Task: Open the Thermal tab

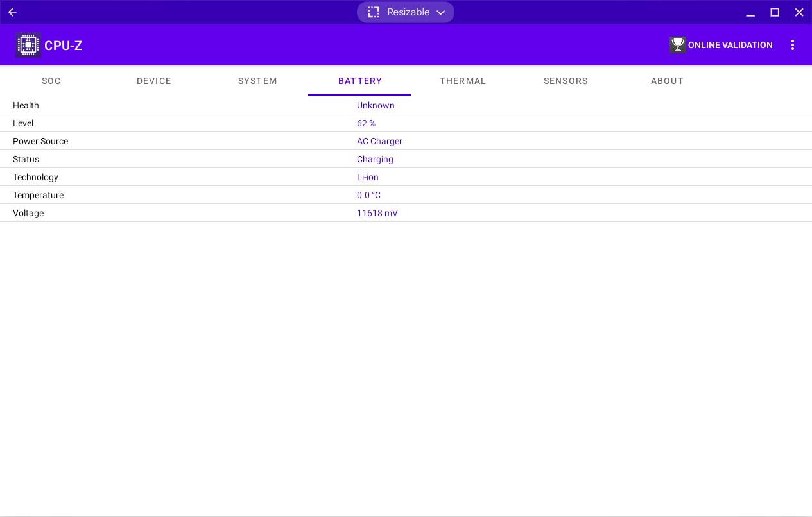Action: click(463, 81)
